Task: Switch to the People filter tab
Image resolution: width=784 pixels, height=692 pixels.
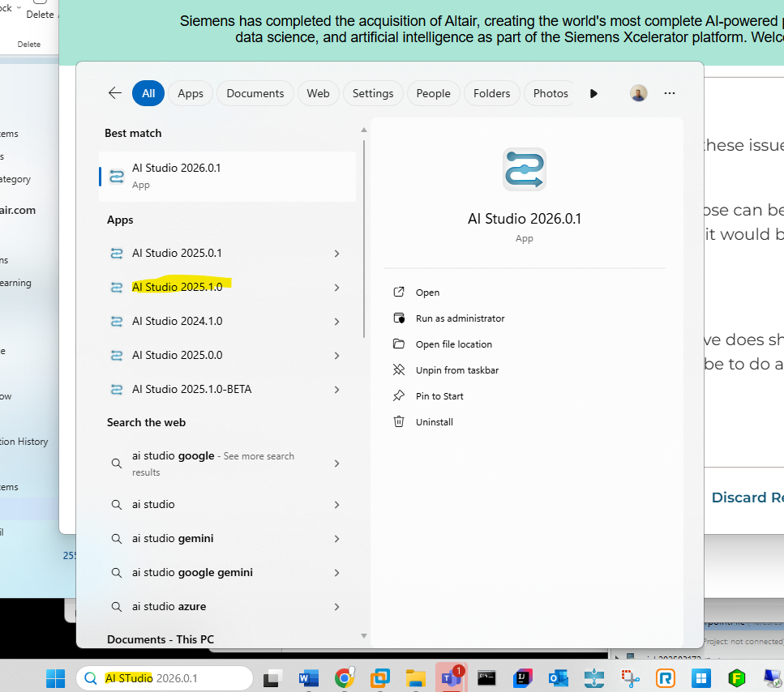Action: tap(434, 93)
